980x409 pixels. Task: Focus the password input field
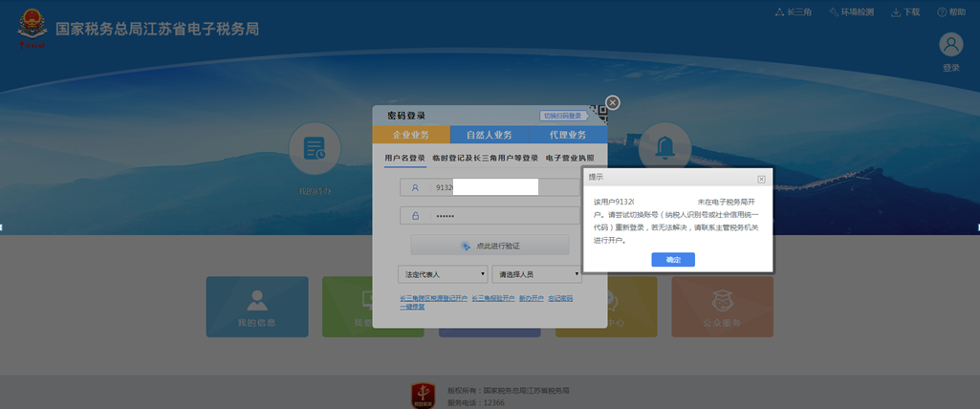(490, 215)
